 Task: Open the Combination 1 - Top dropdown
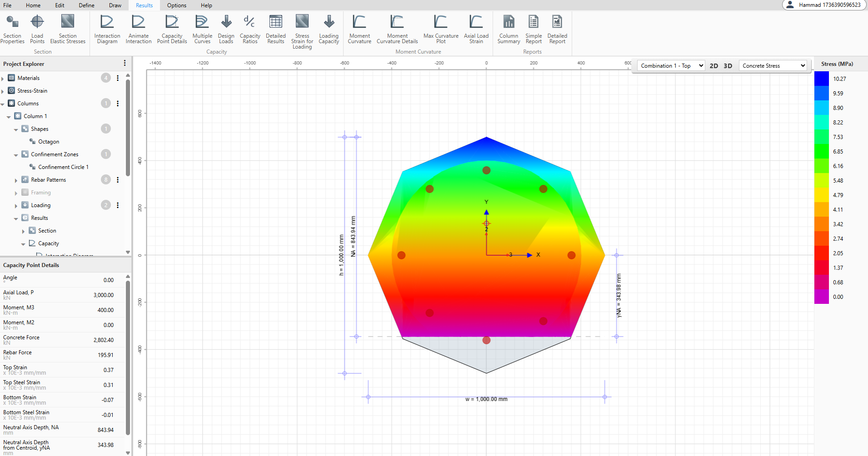[671, 66]
